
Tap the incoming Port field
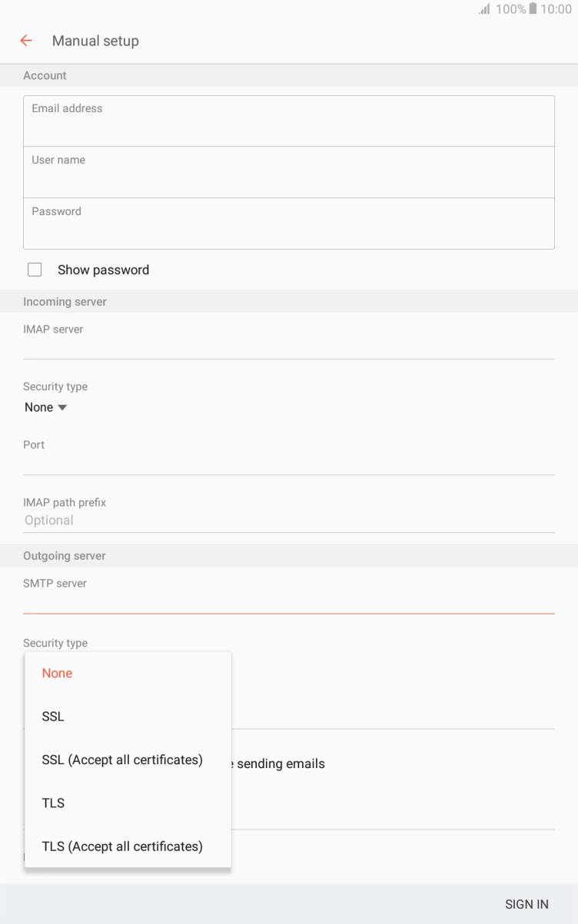coord(288,462)
